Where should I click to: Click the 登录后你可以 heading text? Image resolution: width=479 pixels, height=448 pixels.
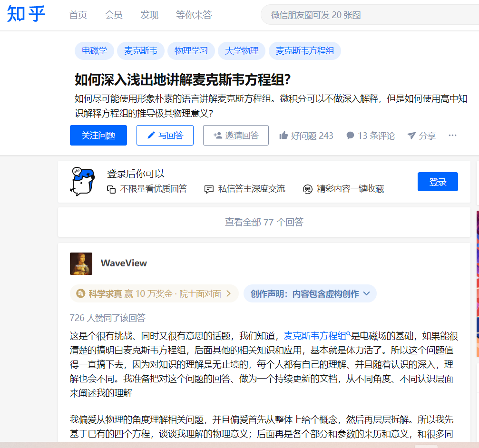pyautogui.click(x=136, y=174)
